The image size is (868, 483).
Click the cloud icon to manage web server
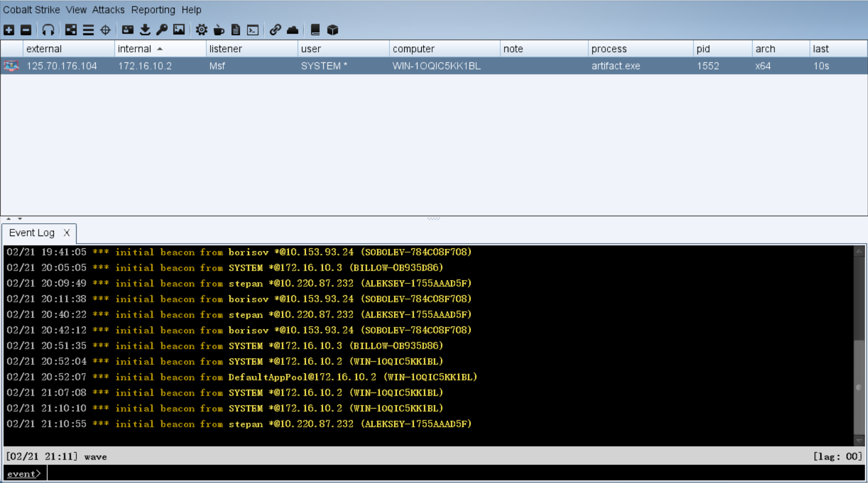[x=292, y=30]
